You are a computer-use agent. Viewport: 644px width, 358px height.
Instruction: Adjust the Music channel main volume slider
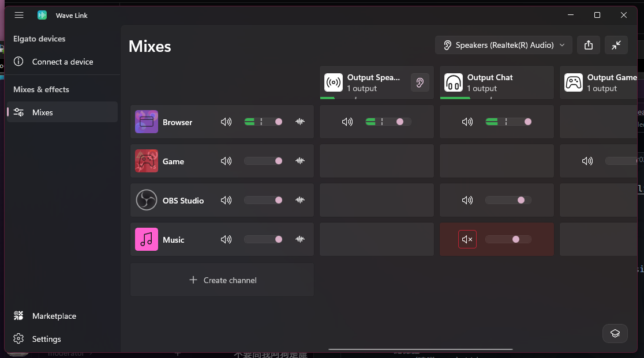point(263,239)
